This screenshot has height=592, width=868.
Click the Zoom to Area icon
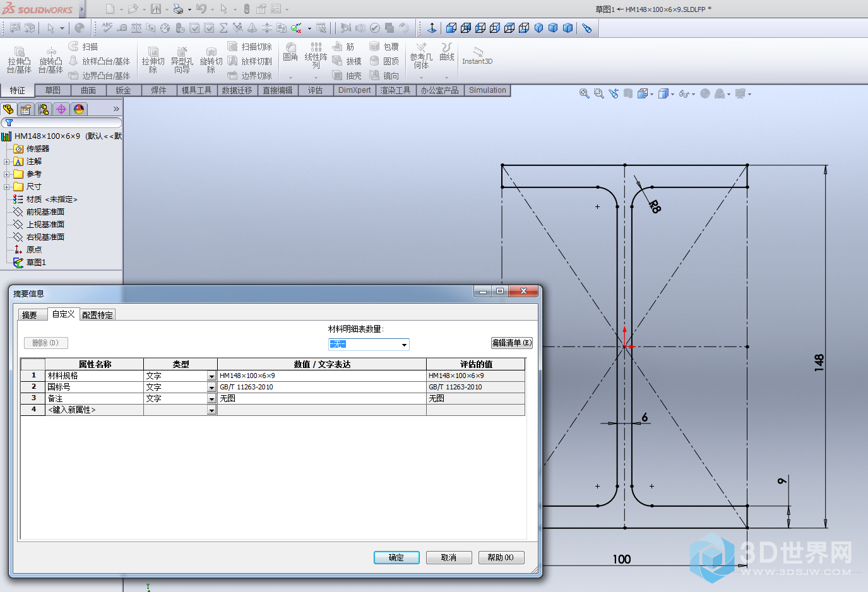point(599,93)
